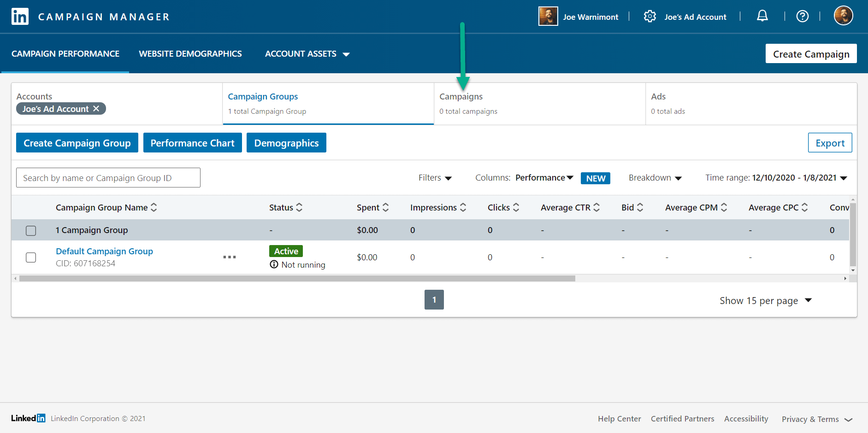
Task: Click the vertical table scrollbar
Action: [x=853, y=235]
